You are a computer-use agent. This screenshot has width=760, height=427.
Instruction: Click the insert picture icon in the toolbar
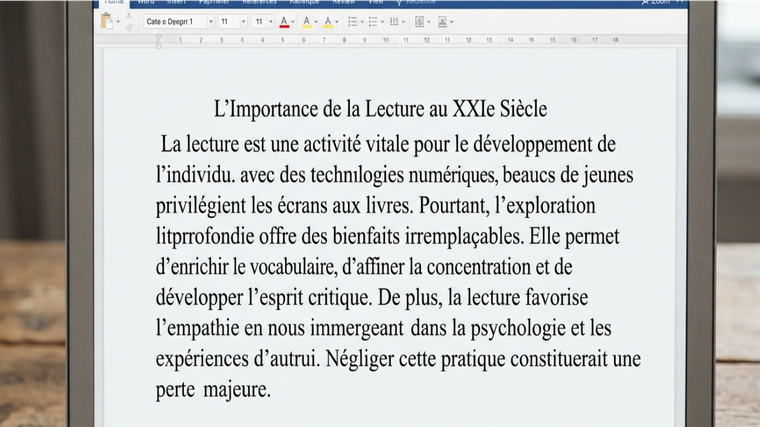click(x=443, y=22)
